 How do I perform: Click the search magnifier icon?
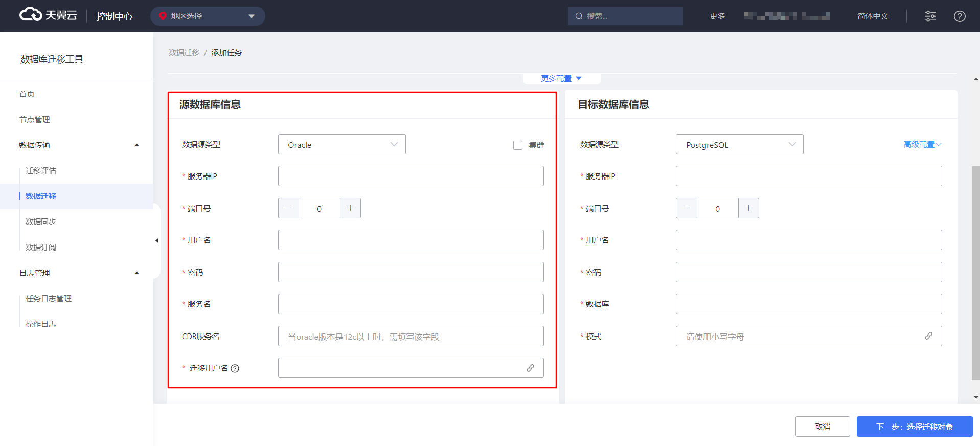[x=579, y=16]
